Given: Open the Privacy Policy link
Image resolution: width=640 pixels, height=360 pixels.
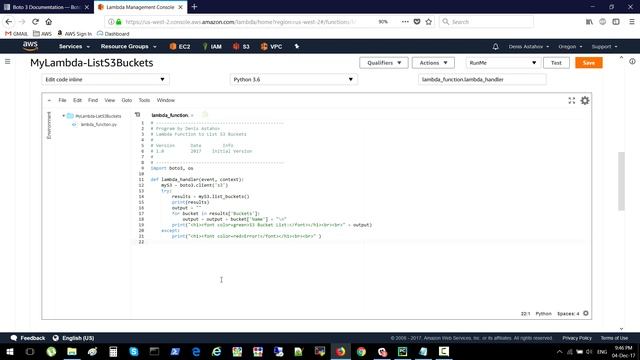Looking at the screenshot, I should 577,338.
